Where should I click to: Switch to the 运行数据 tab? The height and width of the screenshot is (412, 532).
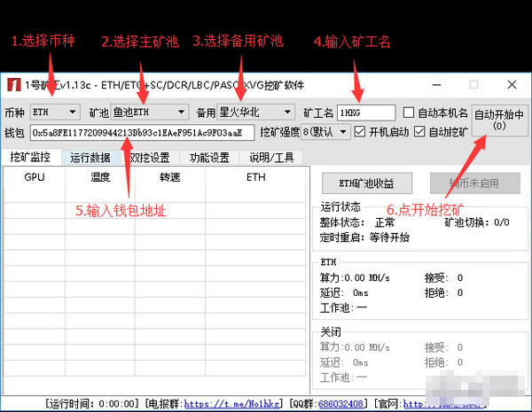90,158
